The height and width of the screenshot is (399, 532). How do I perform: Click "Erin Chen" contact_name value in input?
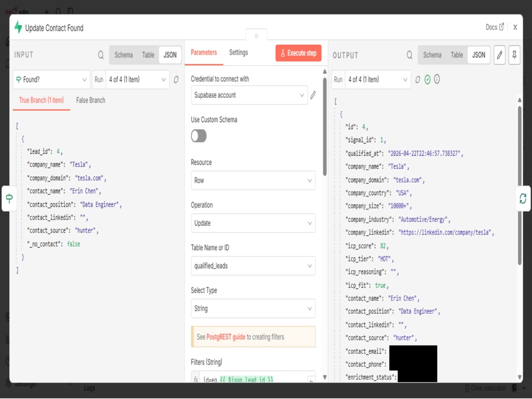click(x=84, y=192)
